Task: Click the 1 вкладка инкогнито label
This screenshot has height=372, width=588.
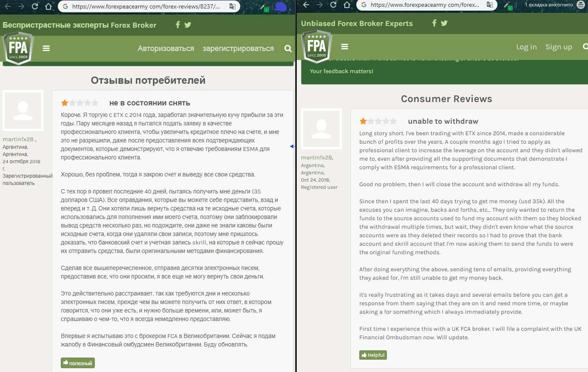Action: pyautogui.click(x=549, y=5)
